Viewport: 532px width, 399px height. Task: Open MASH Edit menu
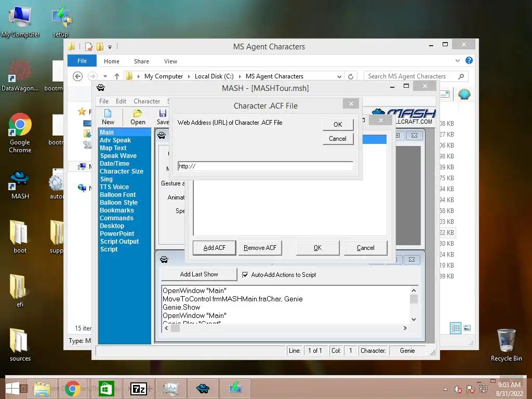pos(121,101)
